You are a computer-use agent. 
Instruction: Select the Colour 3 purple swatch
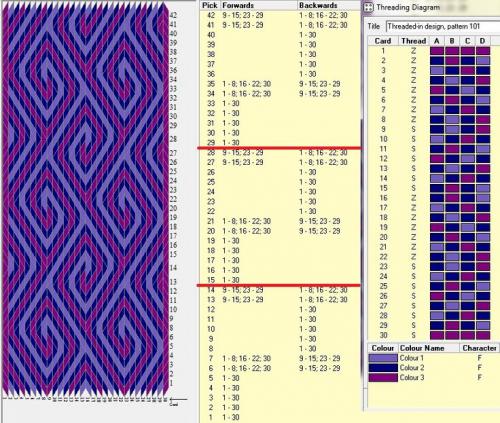[383, 378]
